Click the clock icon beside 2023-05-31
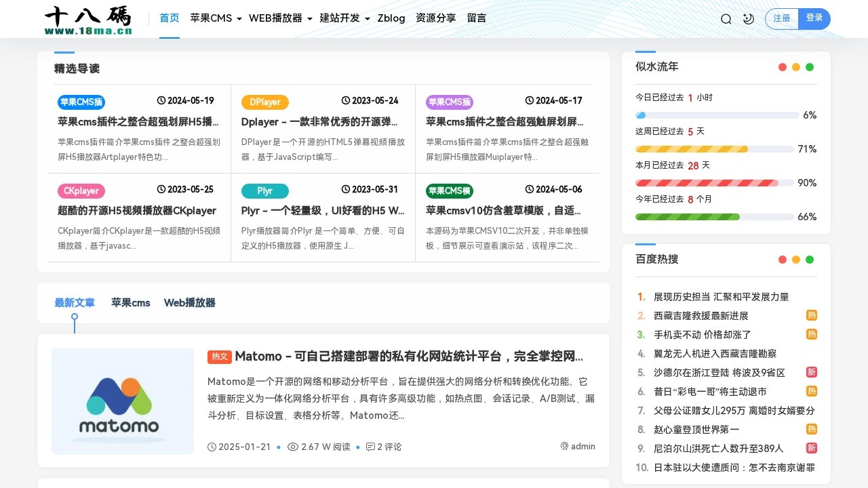This screenshot has width=868, height=488. 346,189
